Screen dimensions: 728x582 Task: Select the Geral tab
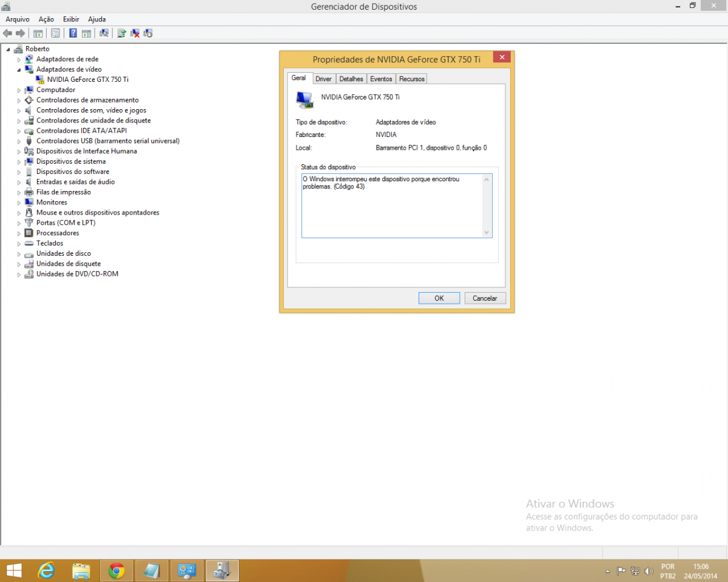299,78
